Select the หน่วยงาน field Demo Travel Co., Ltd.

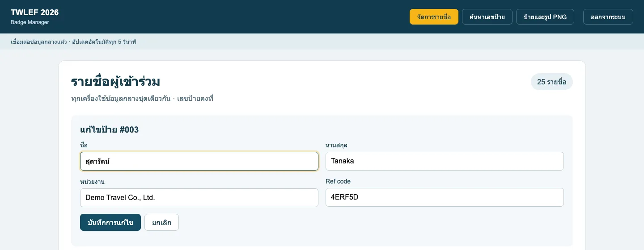pos(199,197)
